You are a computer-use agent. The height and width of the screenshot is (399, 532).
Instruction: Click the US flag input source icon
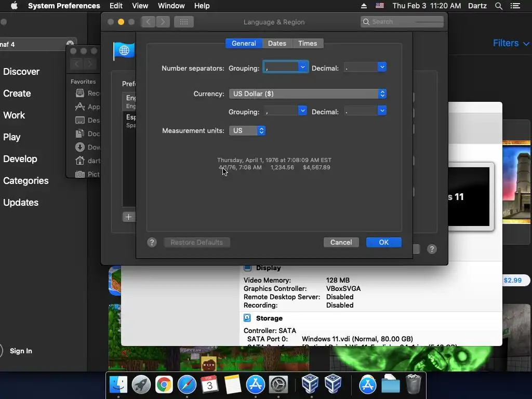pos(380,6)
